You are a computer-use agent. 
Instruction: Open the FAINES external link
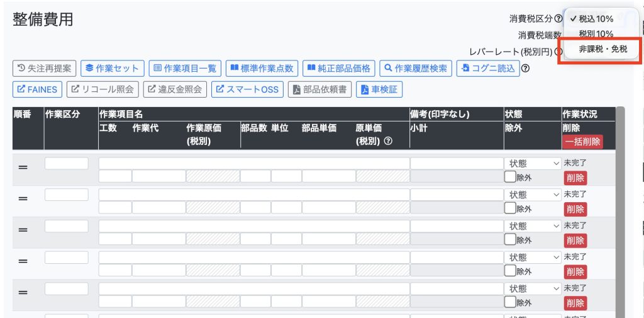pos(37,89)
